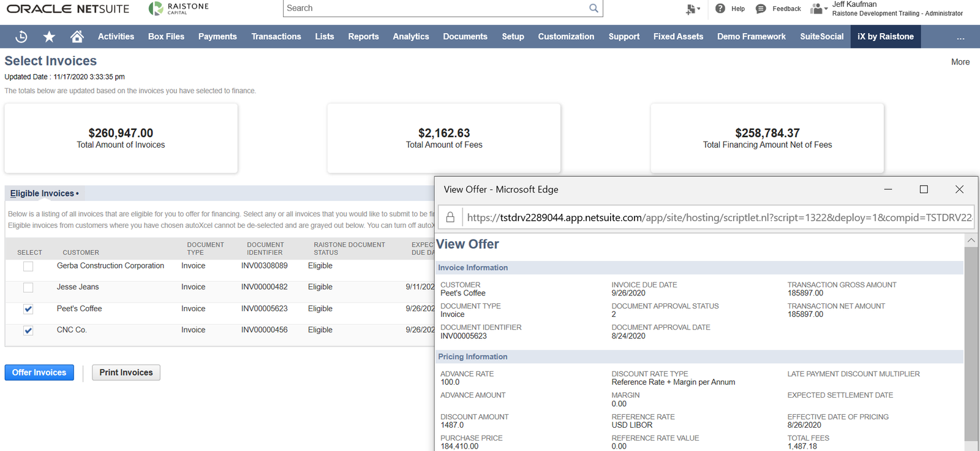Click the Help link
Screen dimensions: 980x451
(x=738, y=9)
